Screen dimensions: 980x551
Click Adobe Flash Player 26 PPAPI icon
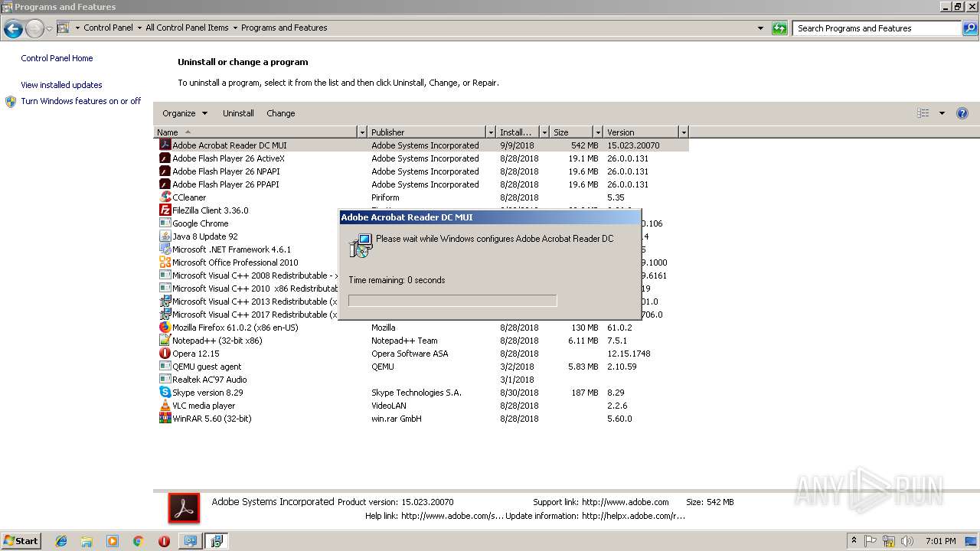click(165, 184)
